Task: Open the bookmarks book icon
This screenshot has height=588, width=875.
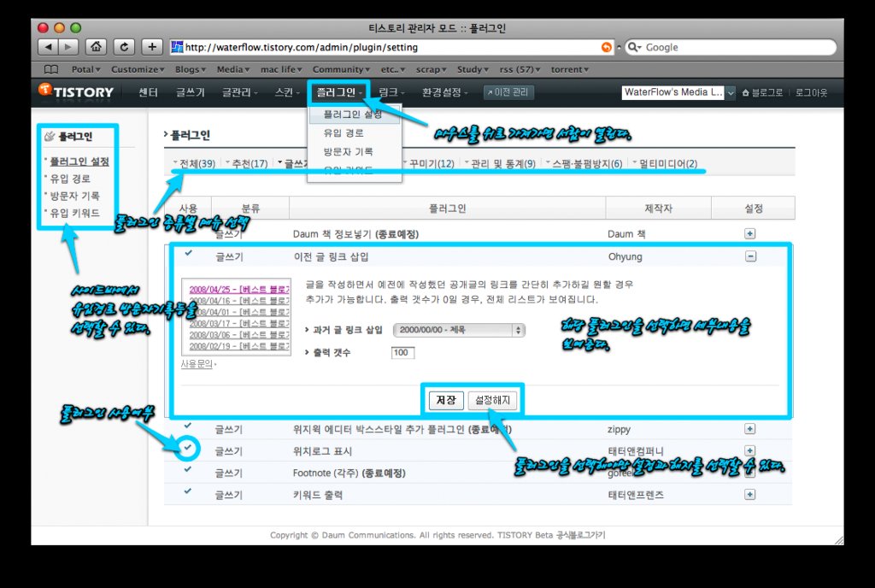Action: pos(51,70)
